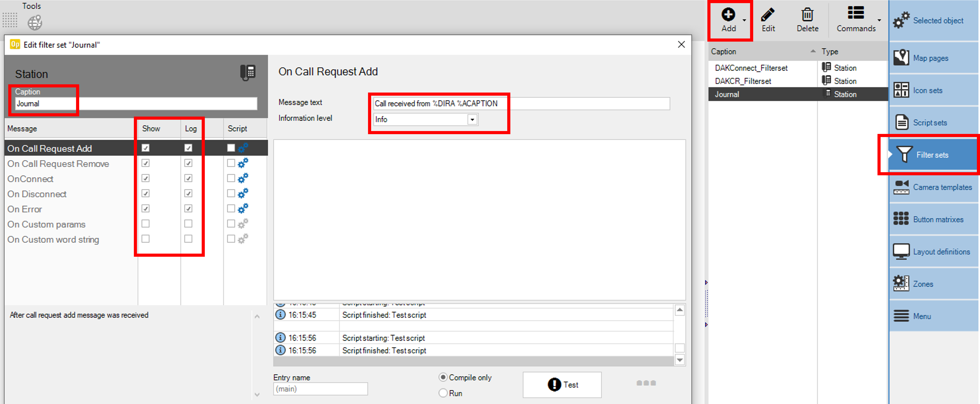Expand the Information level dropdown
Screen dimensions: 980x404
[472, 119]
